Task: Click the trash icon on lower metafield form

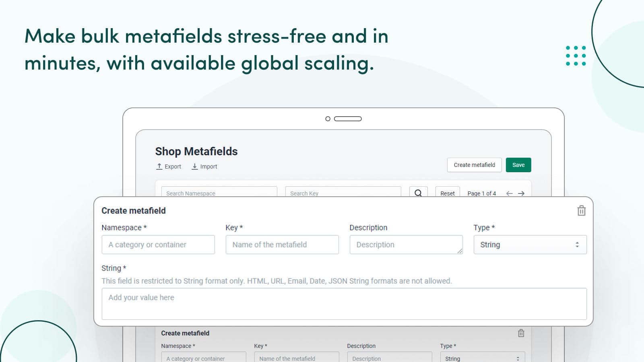Action: click(521, 333)
